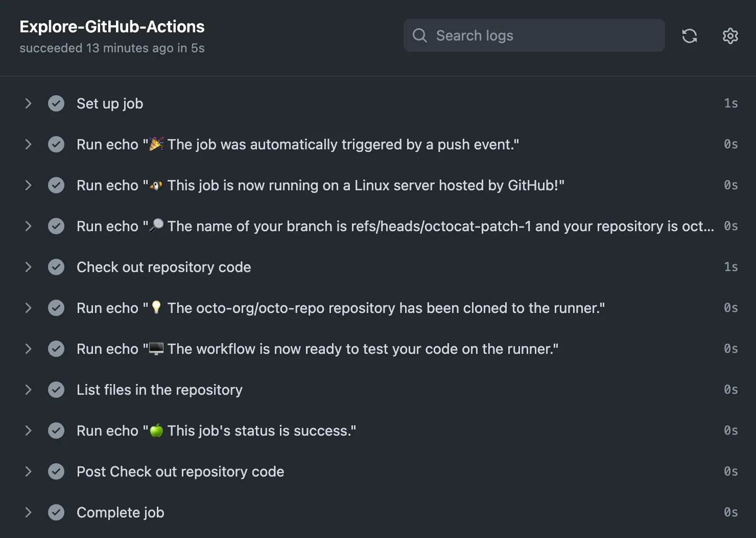Refresh the workflow logs

(x=689, y=36)
